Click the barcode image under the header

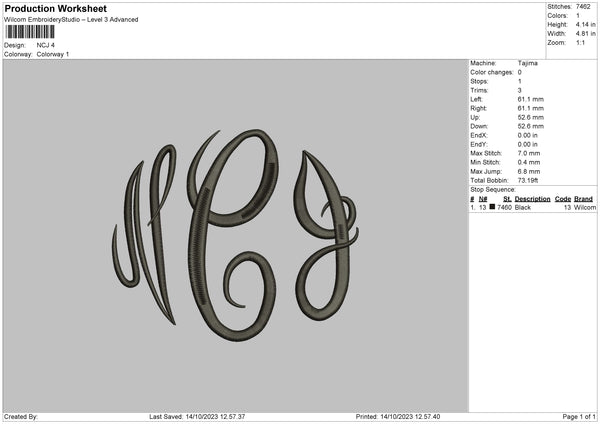pos(30,32)
